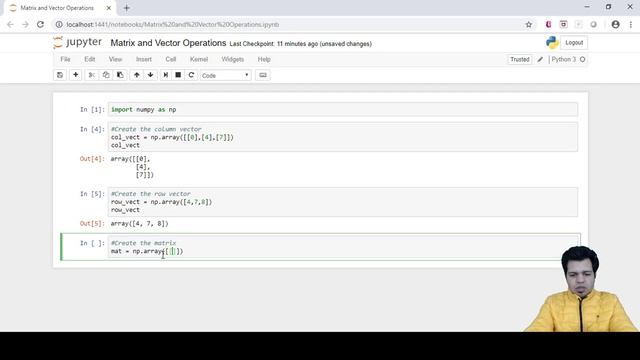640x360 pixels.
Task: Open the Edit menu
Action: [90, 60]
